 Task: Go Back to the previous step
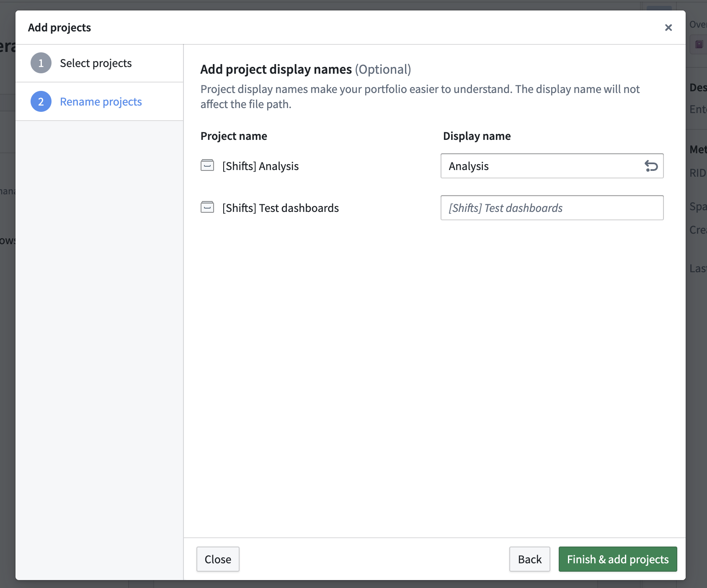tap(530, 559)
